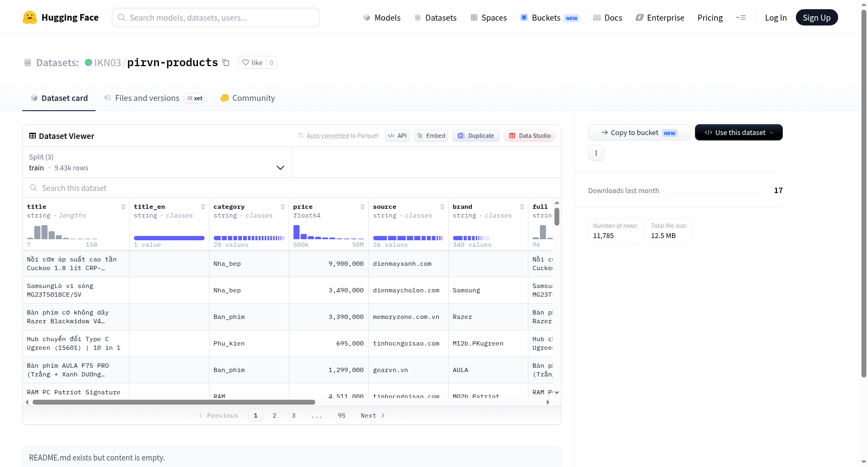Open the Auto-converted to Parquet link
Image resolution: width=868 pixels, height=467 pixels.
pyautogui.click(x=328, y=136)
